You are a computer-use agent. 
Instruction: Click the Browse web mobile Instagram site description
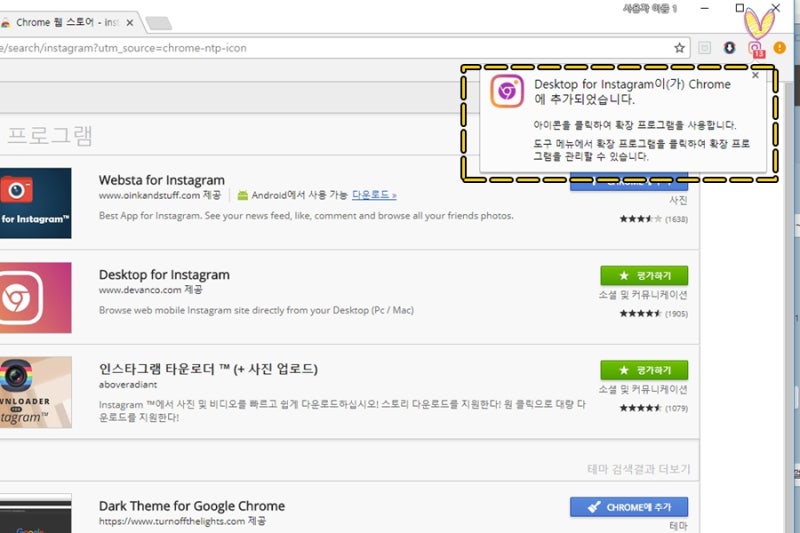click(x=256, y=310)
